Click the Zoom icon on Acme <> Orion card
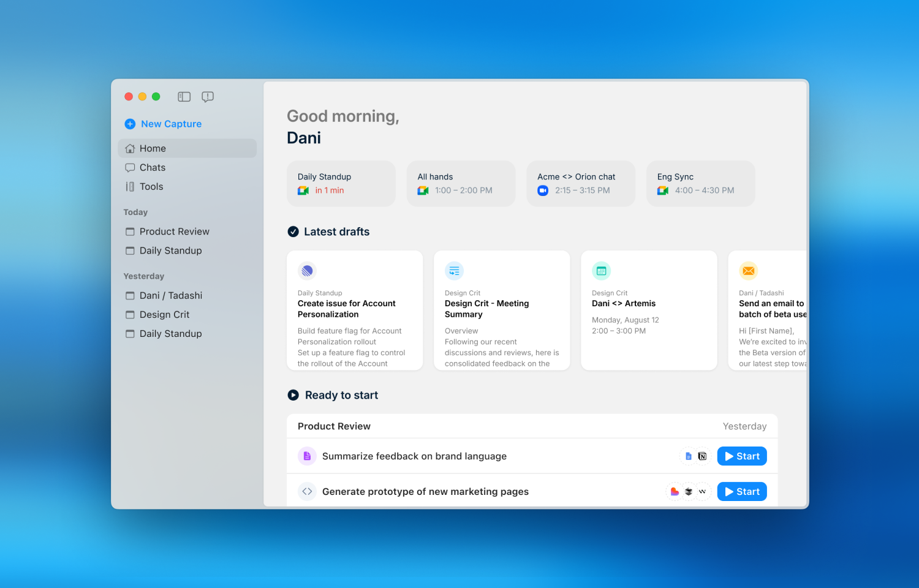The image size is (919, 588). (542, 190)
